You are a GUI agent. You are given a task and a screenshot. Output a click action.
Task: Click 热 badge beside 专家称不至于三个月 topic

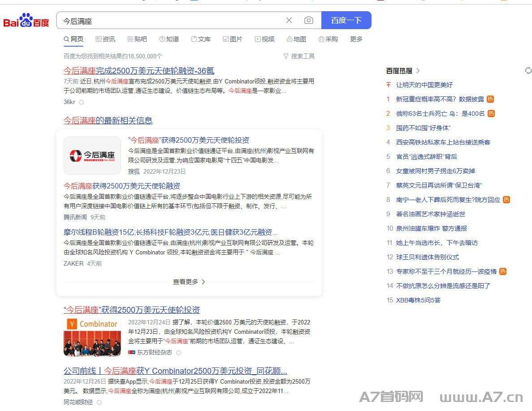point(503,271)
